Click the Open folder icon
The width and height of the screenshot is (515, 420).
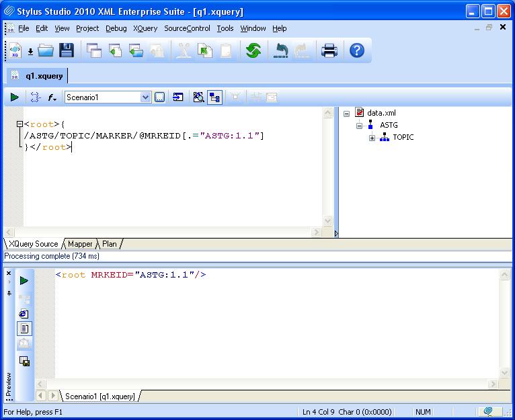pyautogui.click(x=46, y=50)
